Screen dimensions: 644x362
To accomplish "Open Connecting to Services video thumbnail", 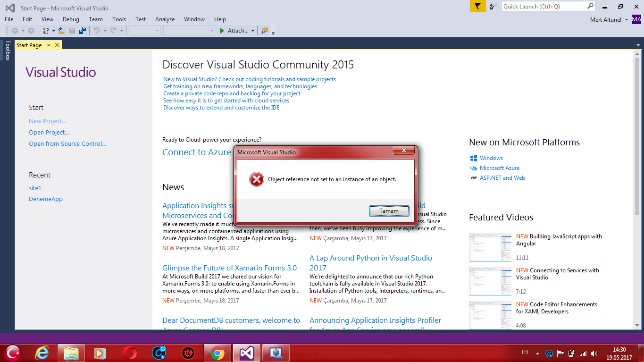I will point(490,281).
